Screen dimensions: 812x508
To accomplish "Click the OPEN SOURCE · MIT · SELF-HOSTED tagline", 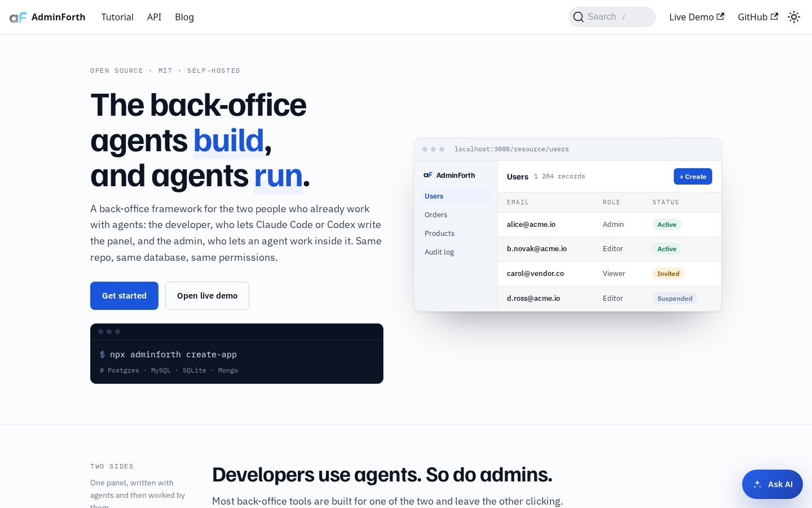I will point(165,71).
